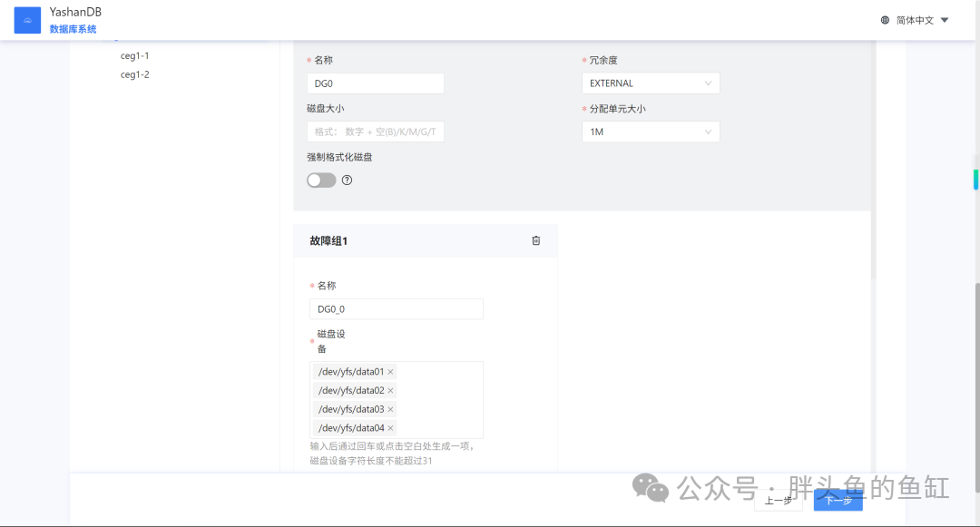Image resolution: width=980 pixels, height=527 pixels.
Task: Click the fault group 名称 field DG0_0
Action: pyautogui.click(x=397, y=309)
